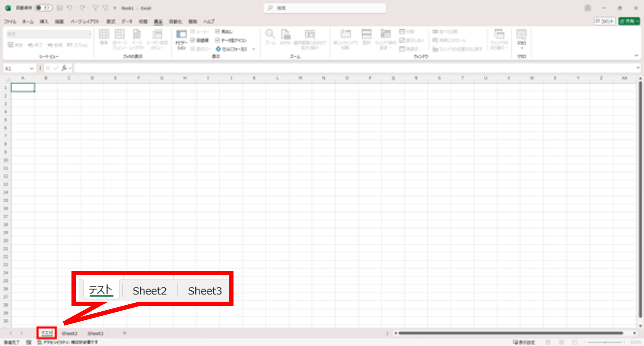Click the Insert Function fx icon
The width and height of the screenshot is (644, 346).
[64, 68]
